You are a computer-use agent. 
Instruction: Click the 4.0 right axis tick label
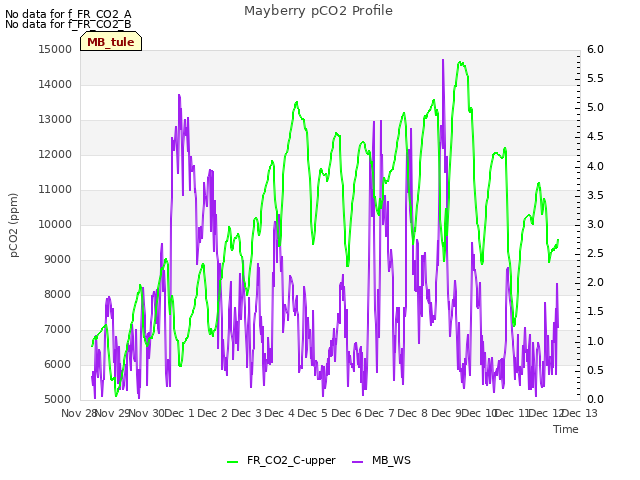[x=595, y=166]
